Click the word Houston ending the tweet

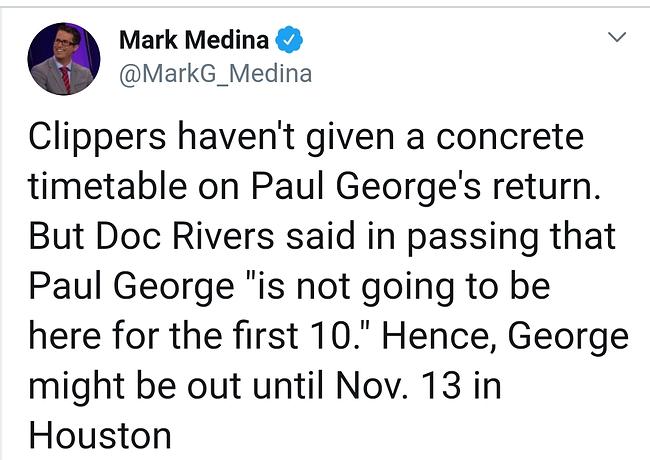pos(100,436)
